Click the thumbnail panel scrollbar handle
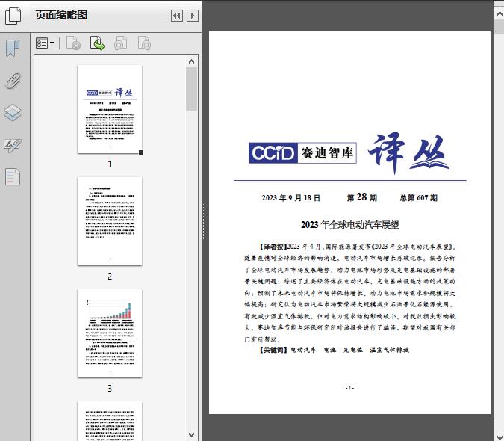The image size is (504, 441). [192, 90]
